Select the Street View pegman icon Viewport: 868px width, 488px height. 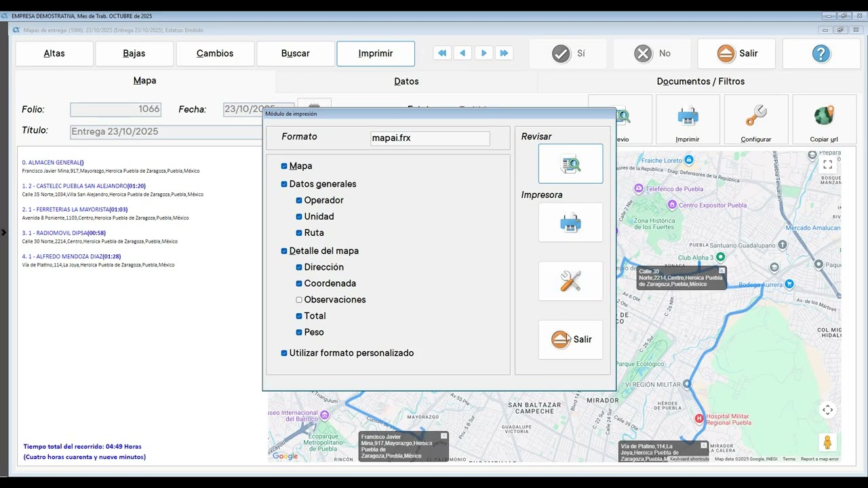tap(827, 442)
